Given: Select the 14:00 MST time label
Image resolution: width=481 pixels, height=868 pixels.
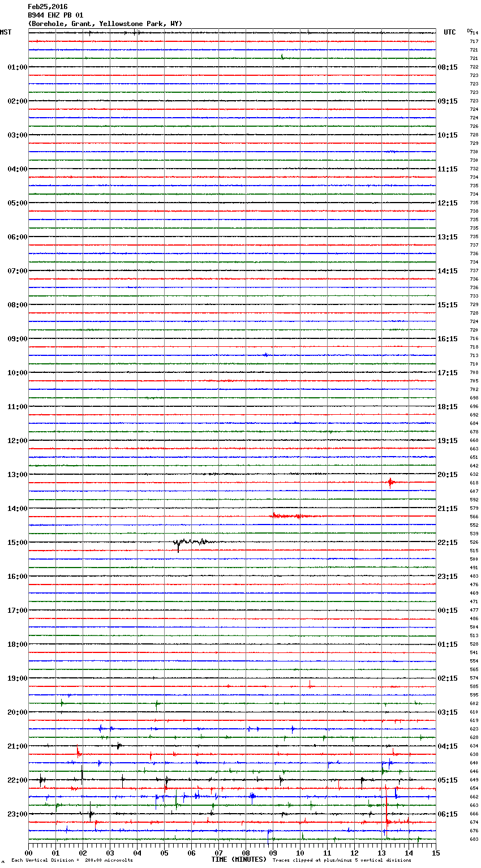Looking at the screenshot, I should [x=18, y=509].
